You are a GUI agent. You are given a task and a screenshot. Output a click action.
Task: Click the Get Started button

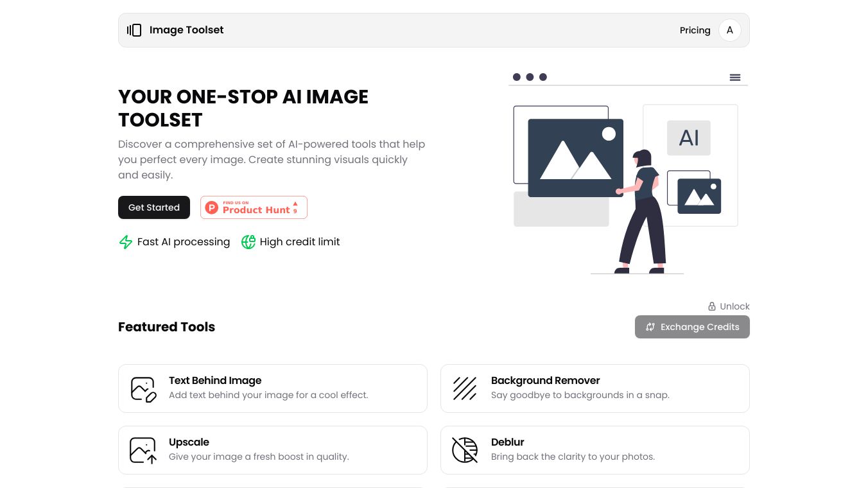click(154, 207)
